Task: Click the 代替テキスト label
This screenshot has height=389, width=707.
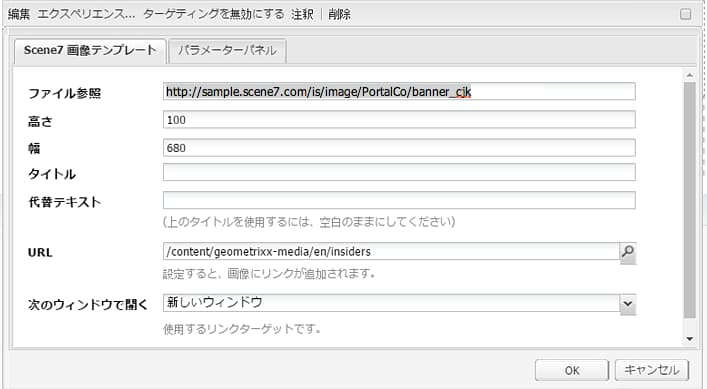Action: click(64, 202)
